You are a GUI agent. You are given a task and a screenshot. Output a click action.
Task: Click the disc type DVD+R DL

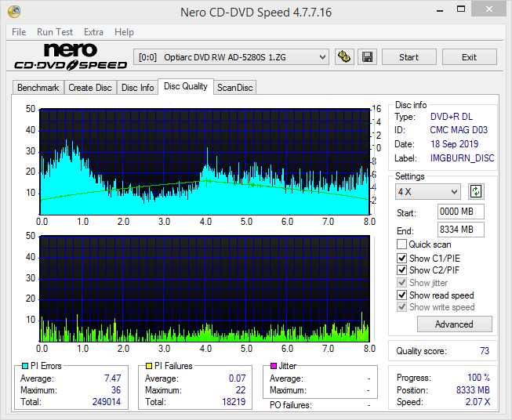pyautogui.click(x=452, y=117)
